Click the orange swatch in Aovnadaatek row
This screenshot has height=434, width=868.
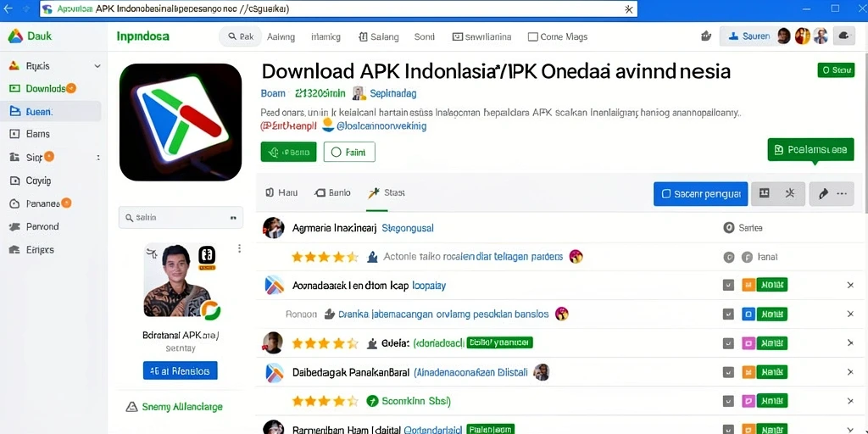tap(748, 286)
